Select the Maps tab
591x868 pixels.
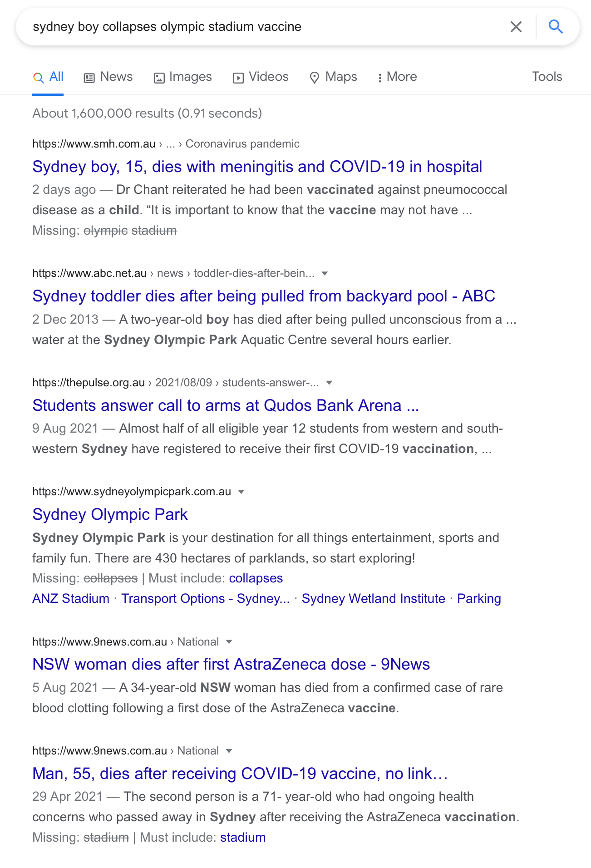pos(333,77)
